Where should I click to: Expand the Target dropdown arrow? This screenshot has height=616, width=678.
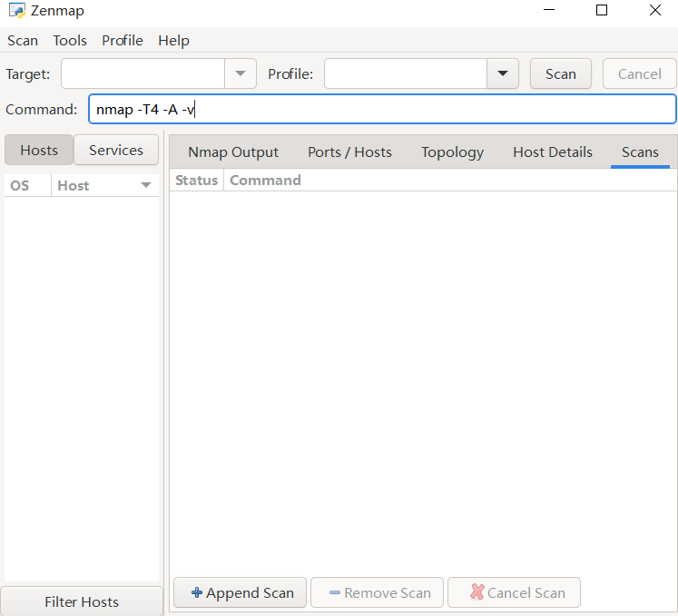point(241,73)
